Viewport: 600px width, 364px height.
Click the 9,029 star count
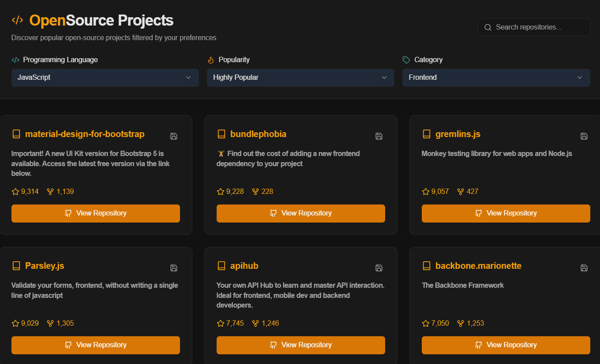[x=30, y=323]
